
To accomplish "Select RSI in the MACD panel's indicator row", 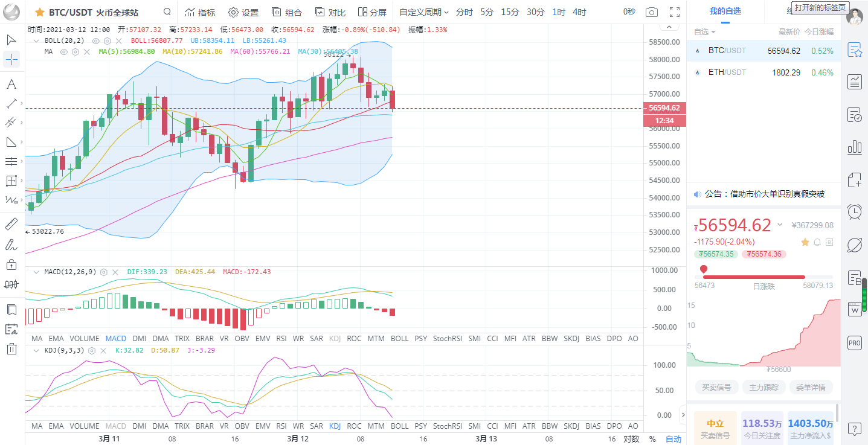I will (x=281, y=339).
